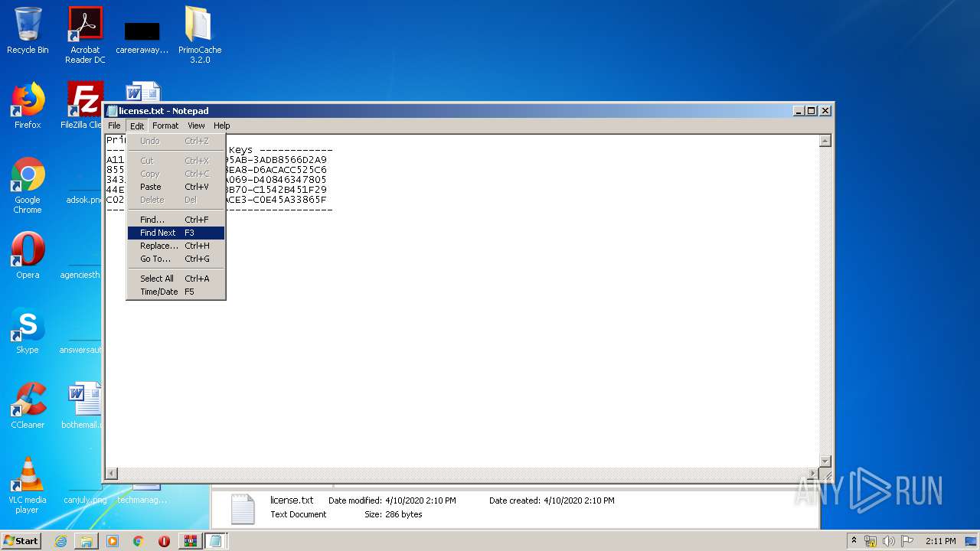
Task: Select the canjuly.png desktop file
Action: (85, 500)
